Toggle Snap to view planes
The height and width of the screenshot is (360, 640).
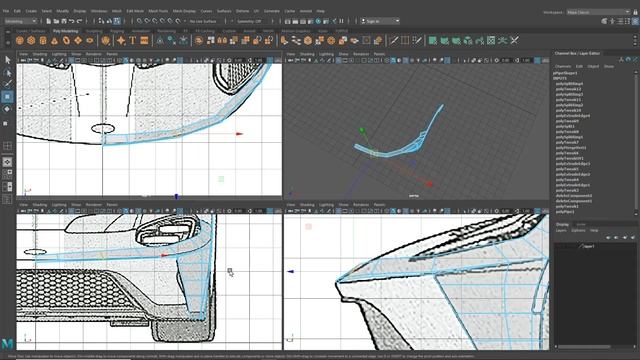(x=171, y=21)
